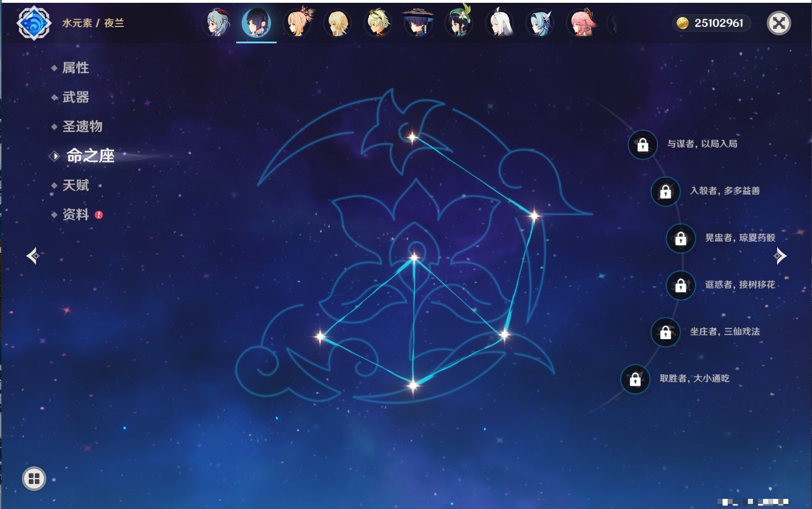Click the Hydro element emblem
This screenshot has width=812, height=509.
click(34, 23)
